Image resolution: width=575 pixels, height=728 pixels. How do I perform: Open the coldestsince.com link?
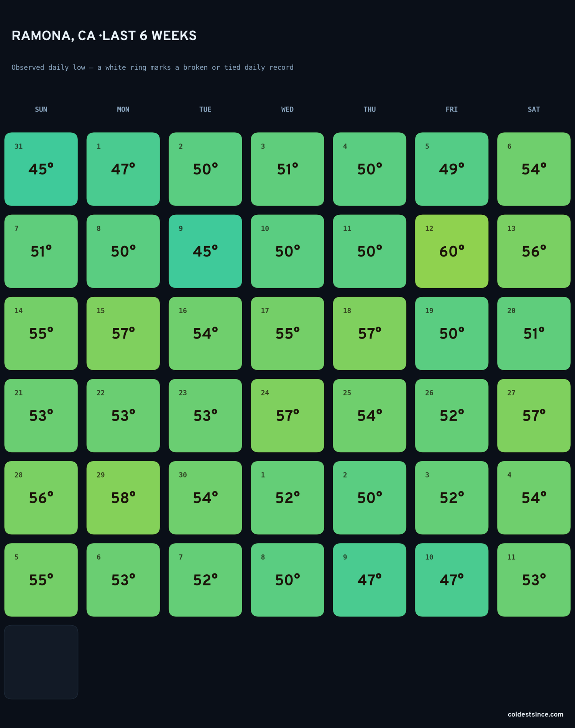point(536,714)
